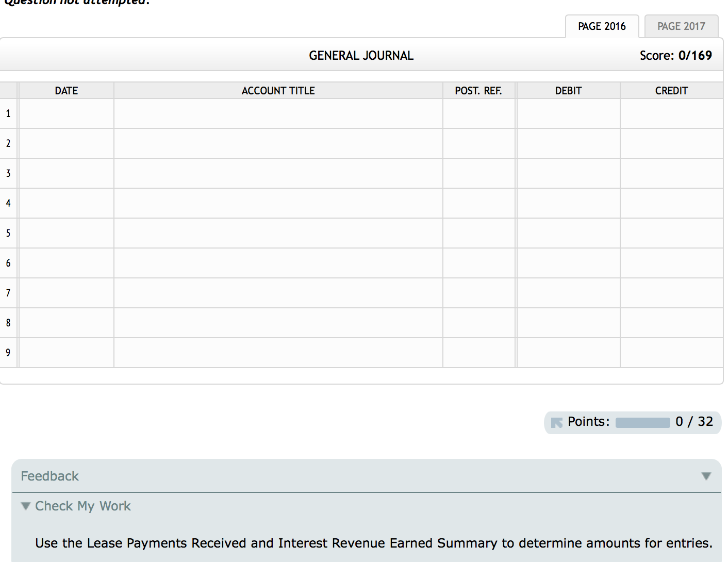Click the GENERAL JOURNAL heading
The width and height of the screenshot is (728, 562).
tap(361, 56)
